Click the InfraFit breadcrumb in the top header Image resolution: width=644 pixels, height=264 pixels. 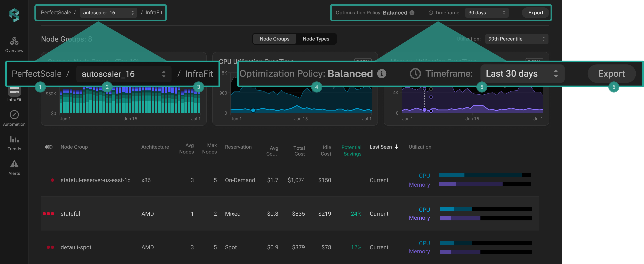click(x=154, y=13)
